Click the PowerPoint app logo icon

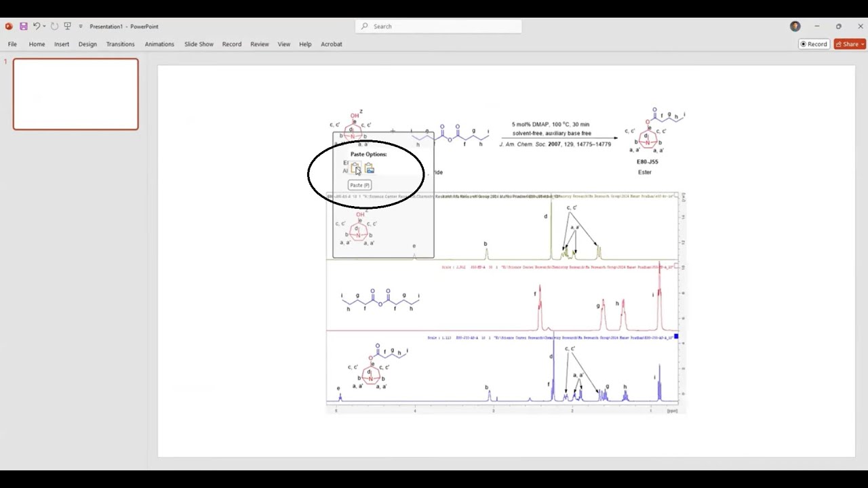tap(9, 26)
